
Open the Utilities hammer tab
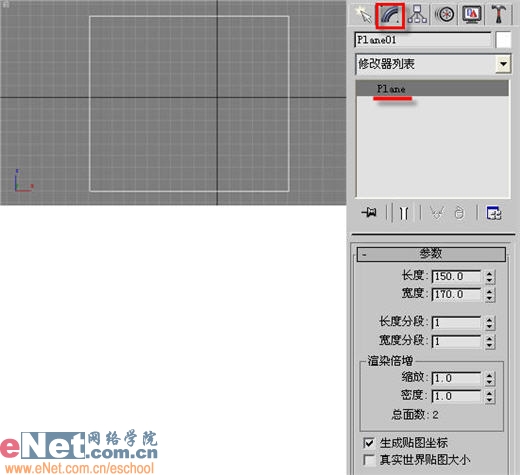499,15
